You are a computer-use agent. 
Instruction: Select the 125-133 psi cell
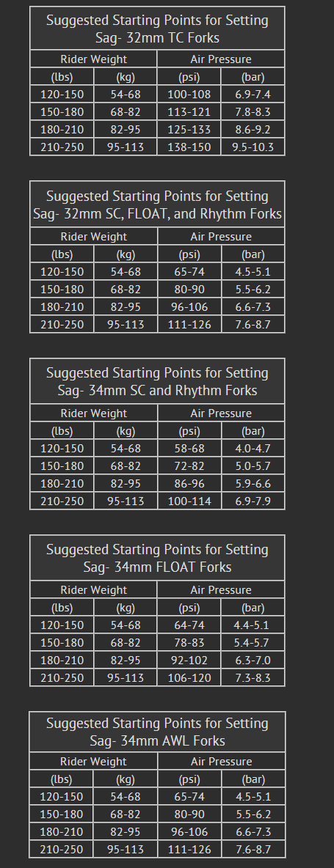189,130
